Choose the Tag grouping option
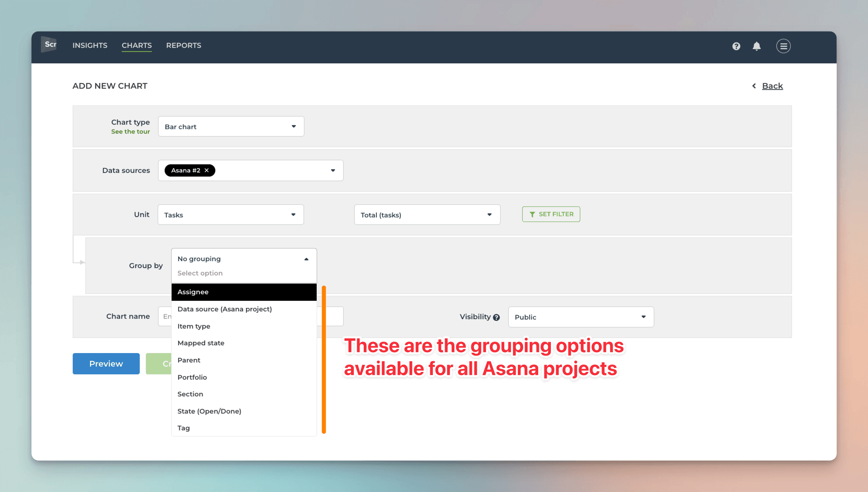Image resolution: width=868 pixels, height=492 pixels. [x=244, y=428]
